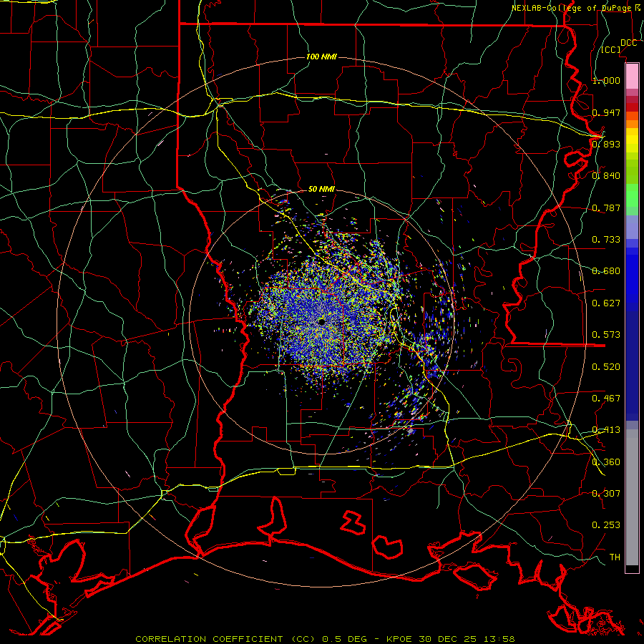Click the 0.360 legend value

[x=606, y=462]
